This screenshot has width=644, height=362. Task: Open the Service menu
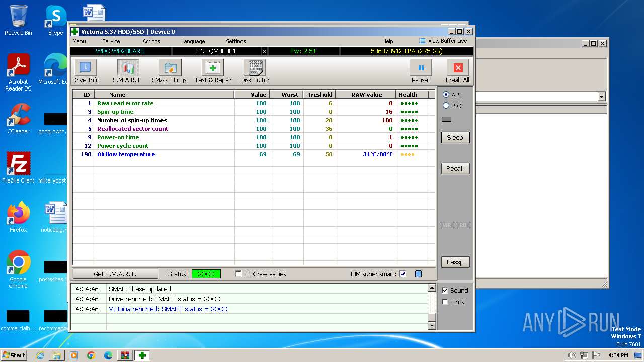coord(111,41)
